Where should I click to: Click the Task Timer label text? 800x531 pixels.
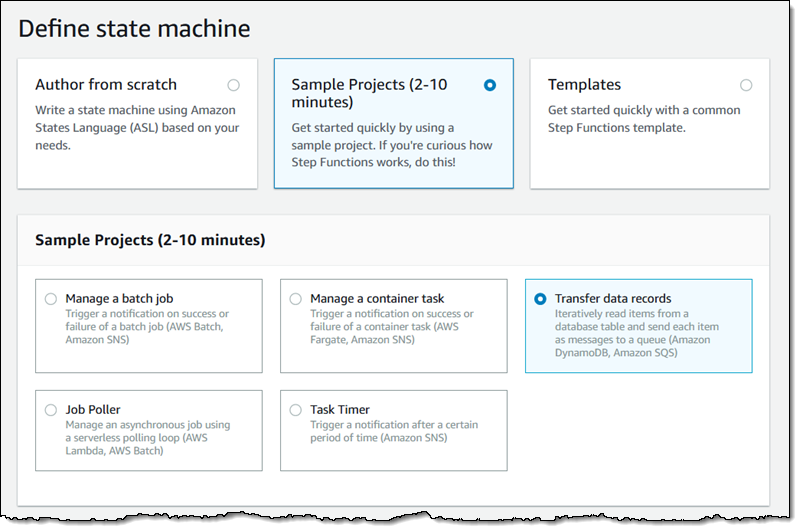click(340, 409)
